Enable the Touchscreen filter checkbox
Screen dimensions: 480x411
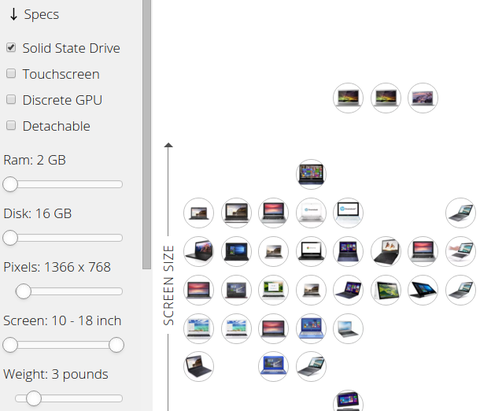(11, 73)
